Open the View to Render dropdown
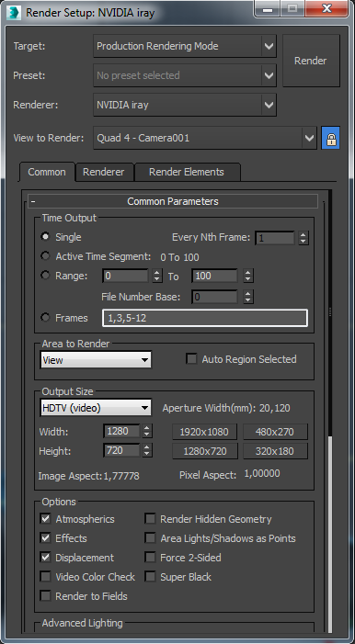The width and height of the screenshot is (355, 644). [x=205, y=138]
